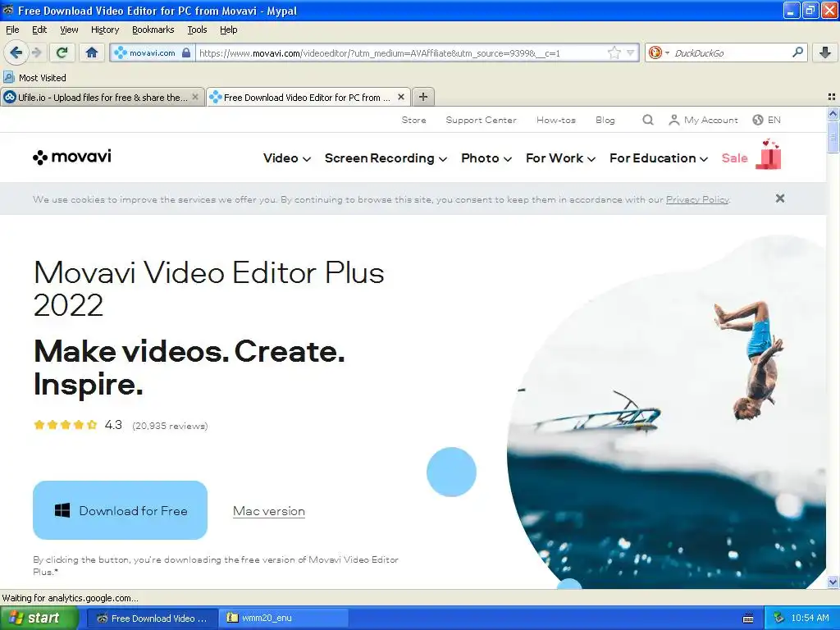Click the browser Forward arrow button
This screenshot has width=840, height=630.
[x=36, y=52]
